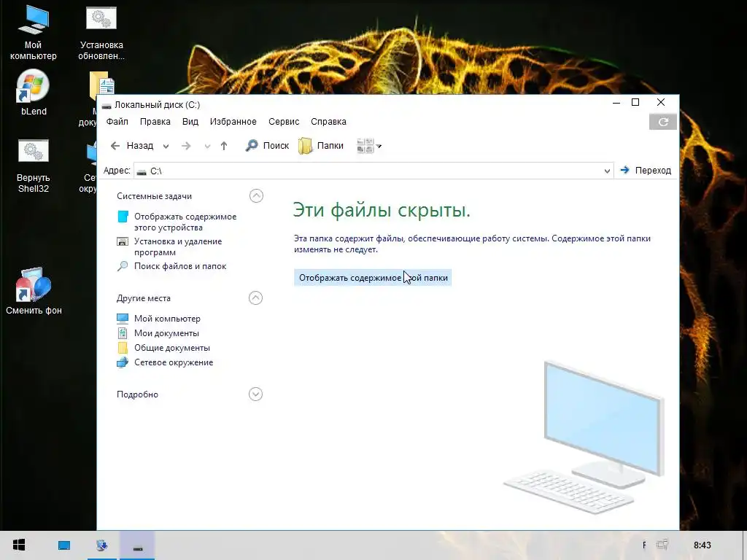Toggle the Папки folders pane
The height and width of the screenshot is (560, 747).
coord(321,146)
